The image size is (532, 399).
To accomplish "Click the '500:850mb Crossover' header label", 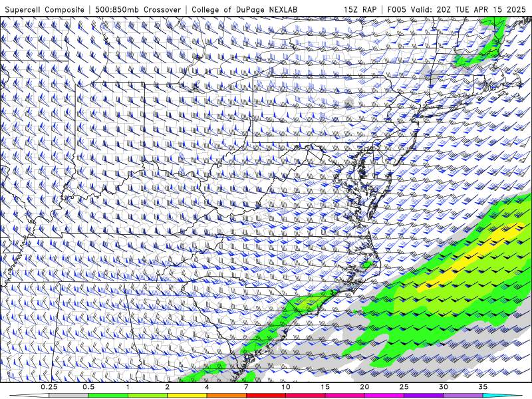I will point(138,9).
